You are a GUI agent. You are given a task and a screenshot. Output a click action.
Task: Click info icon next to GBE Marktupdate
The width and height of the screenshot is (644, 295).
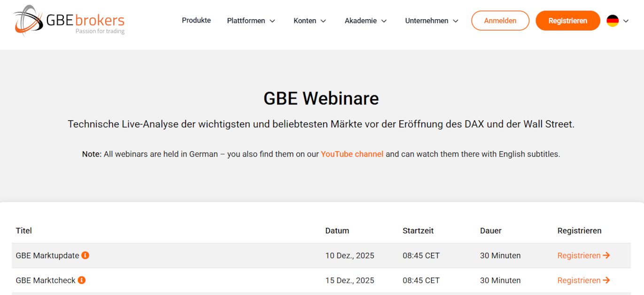pyautogui.click(x=85, y=255)
